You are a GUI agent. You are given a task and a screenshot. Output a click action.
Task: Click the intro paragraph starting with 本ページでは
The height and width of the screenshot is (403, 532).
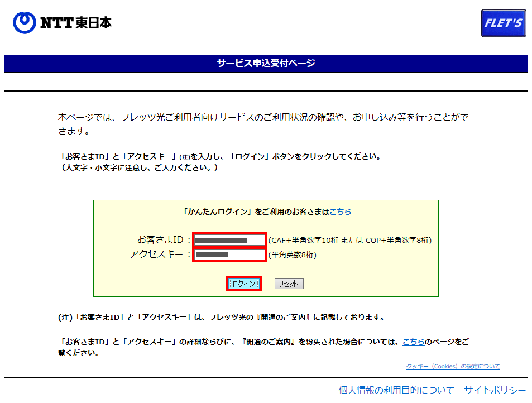[262, 124]
